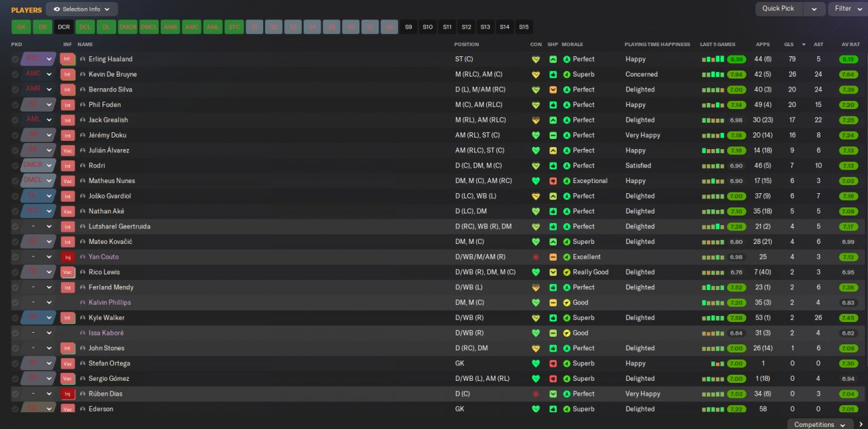This screenshot has height=429, width=868.
Task: Click the morale icon for Mateo Kovačić
Action: [x=567, y=242]
